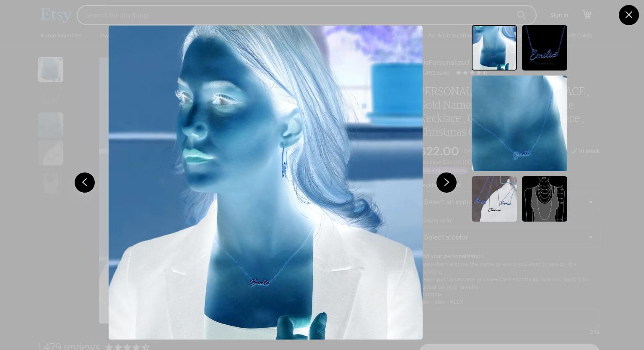644x350 pixels.
Task: Advance to the next photo with right arrow
Action: click(447, 183)
